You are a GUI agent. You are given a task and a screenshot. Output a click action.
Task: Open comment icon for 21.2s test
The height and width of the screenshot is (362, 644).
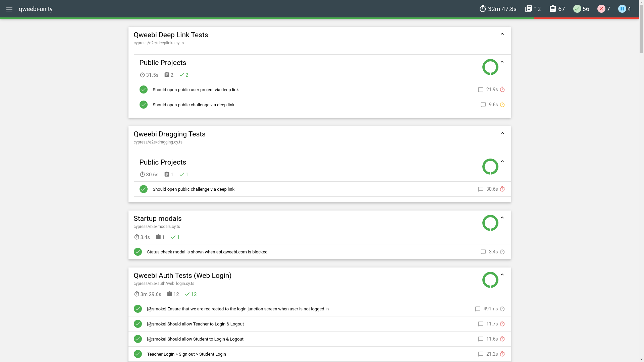click(480, 354)
